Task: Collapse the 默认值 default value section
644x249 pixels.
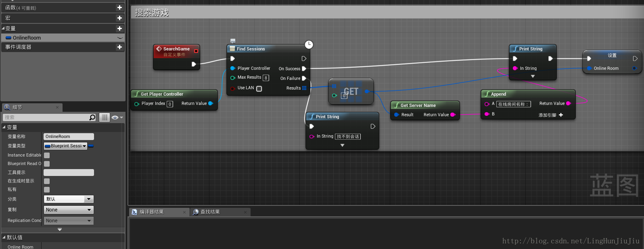Action: tap(4, 237)
